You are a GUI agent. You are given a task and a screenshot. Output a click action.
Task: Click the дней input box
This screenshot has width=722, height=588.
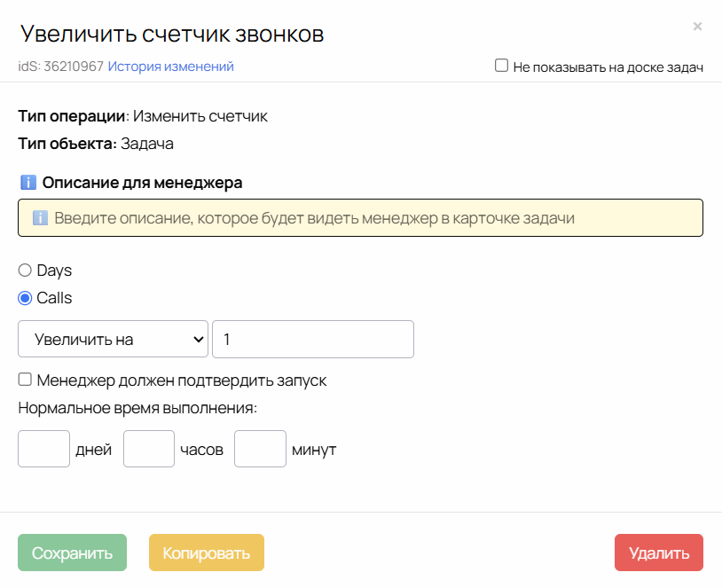[x=43, y=449]
